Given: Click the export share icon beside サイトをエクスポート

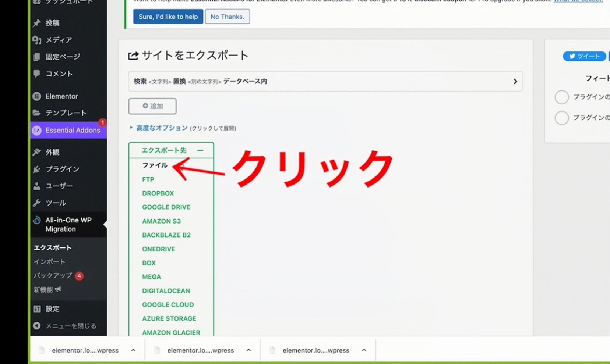Looking at the screenshot, I should 133,56.
